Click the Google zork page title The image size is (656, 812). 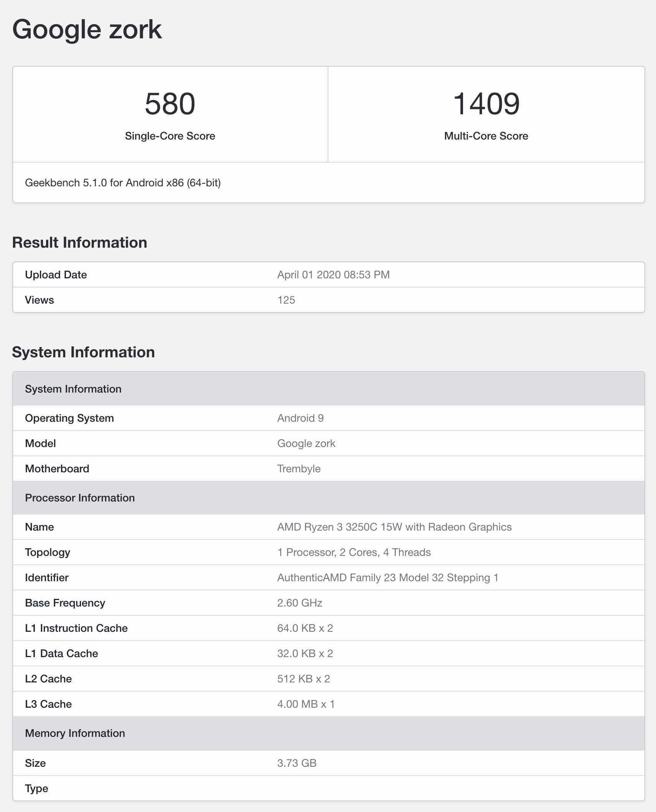pyautogui.click(x=87, y=30)
